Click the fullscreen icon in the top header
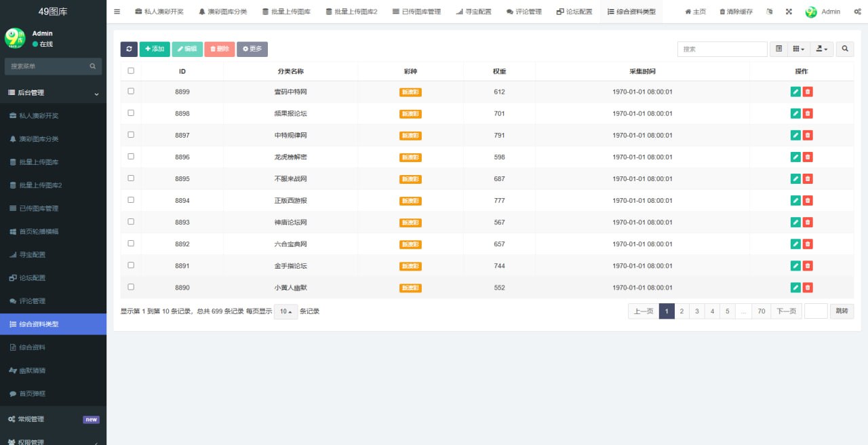This screenshot has width=868, height=445. (788, 12)
